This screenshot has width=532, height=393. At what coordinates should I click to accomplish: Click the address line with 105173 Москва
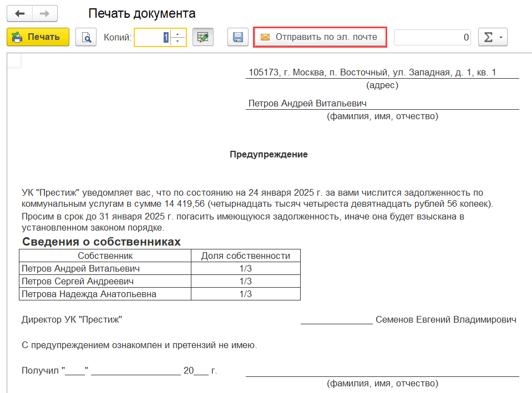372,72
